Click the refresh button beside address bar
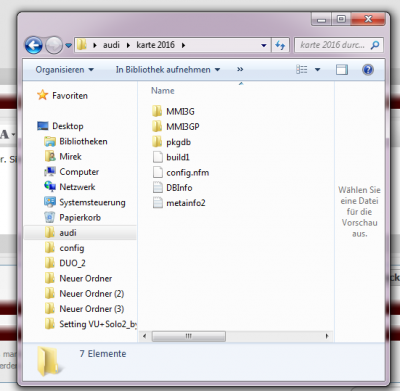Image resolution: width=400 pixels, height=391 pixels. 280,45
